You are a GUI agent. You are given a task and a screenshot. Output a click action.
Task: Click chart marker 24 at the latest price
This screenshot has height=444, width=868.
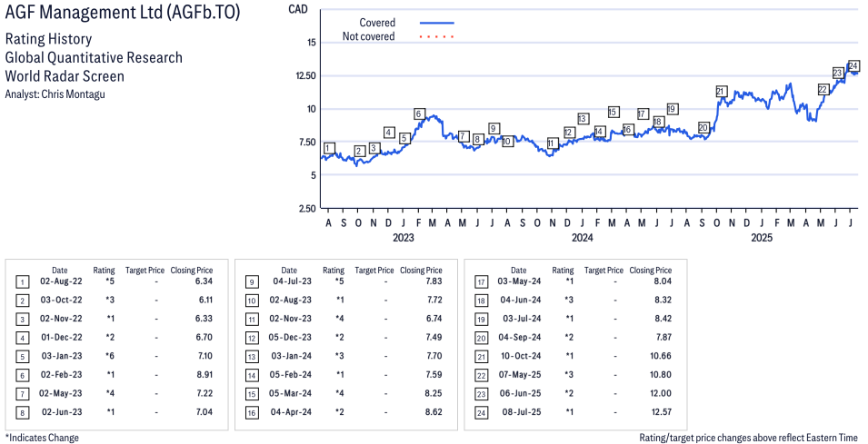pyautogui.click(x=853, y=65)
